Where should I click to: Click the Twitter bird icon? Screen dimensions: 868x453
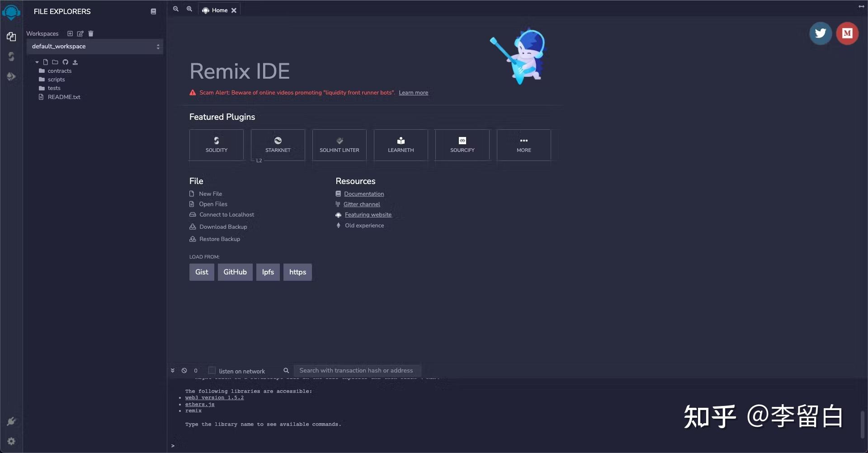click(x=821, y=33)
